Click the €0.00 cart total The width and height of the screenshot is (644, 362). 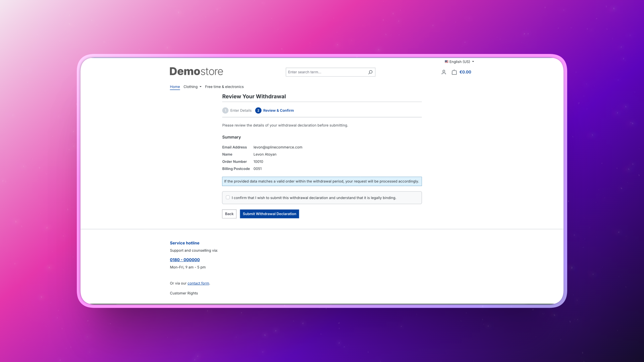(465, 72)
